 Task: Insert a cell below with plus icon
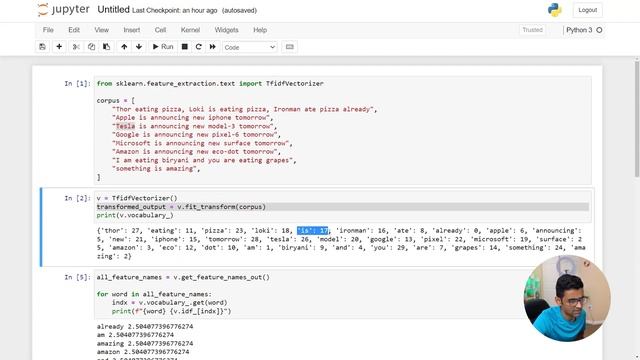(x=59, y=47)
